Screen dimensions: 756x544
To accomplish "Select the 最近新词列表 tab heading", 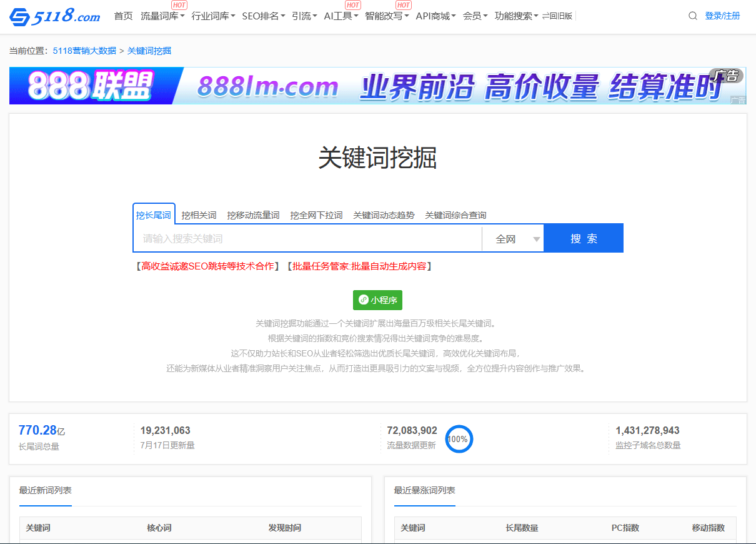I will pos(46,491).
